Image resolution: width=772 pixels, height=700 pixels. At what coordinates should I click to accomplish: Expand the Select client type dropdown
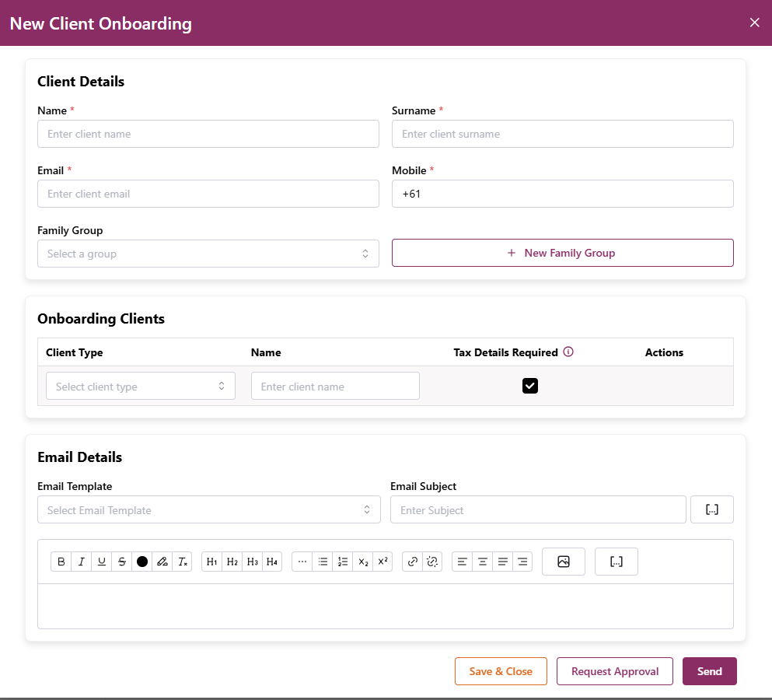click(141, 387)
